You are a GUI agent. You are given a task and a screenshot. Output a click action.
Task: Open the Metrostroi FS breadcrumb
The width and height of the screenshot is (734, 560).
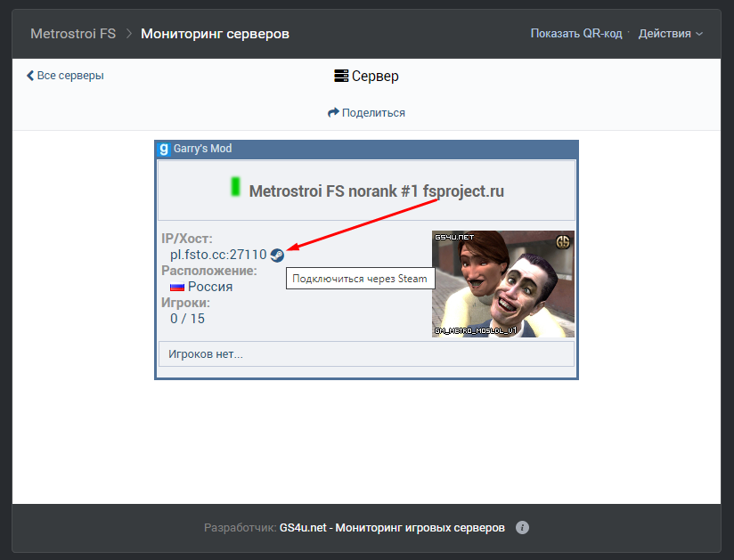[x=73, y=34]
